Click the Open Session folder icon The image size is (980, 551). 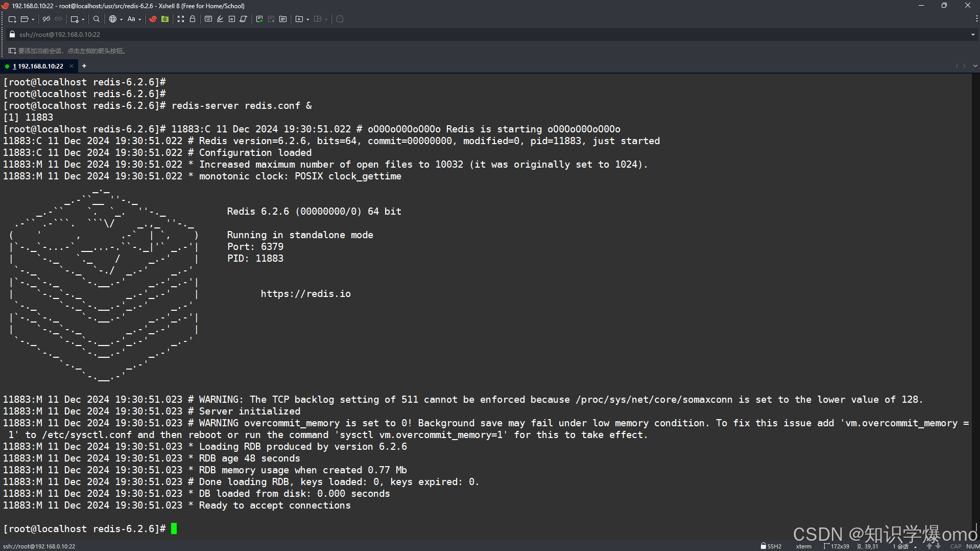(x=24, y=19)
